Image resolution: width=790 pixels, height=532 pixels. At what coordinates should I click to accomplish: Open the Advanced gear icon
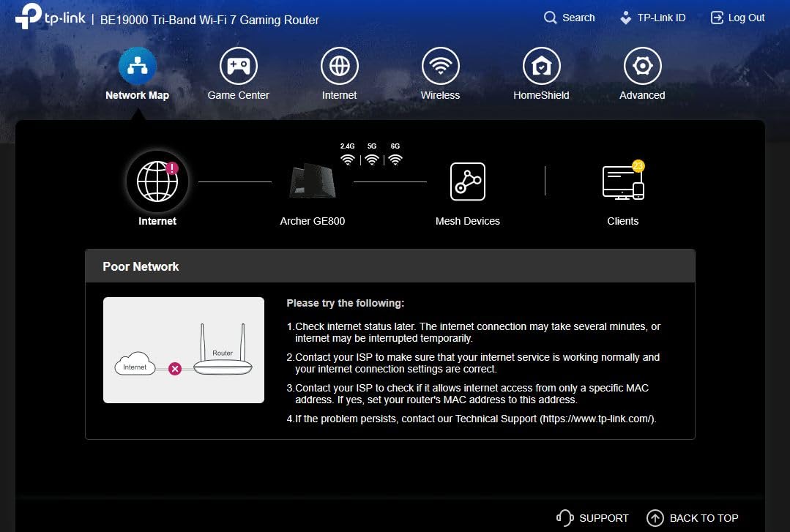point(642,66)
